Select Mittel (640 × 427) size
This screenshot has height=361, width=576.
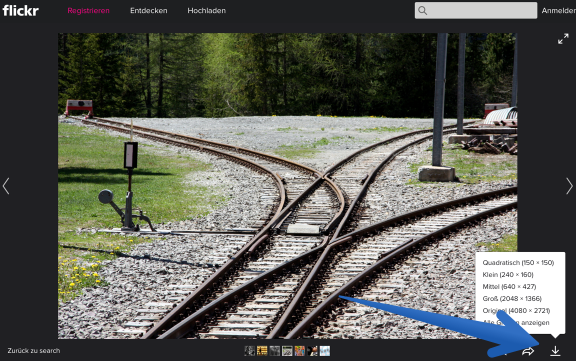[509, 286]
